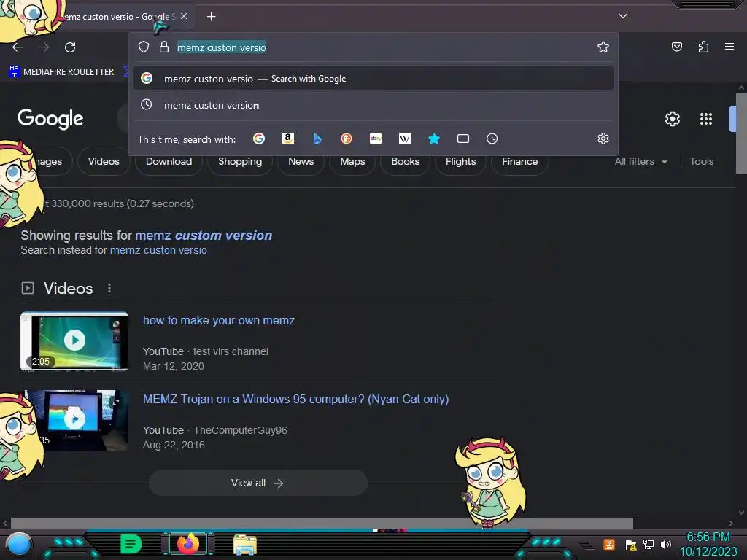747x560 pixels.
Task: Play MEMZ Trojan Nyan Cat thumbnail
Action: coord(76,420)
